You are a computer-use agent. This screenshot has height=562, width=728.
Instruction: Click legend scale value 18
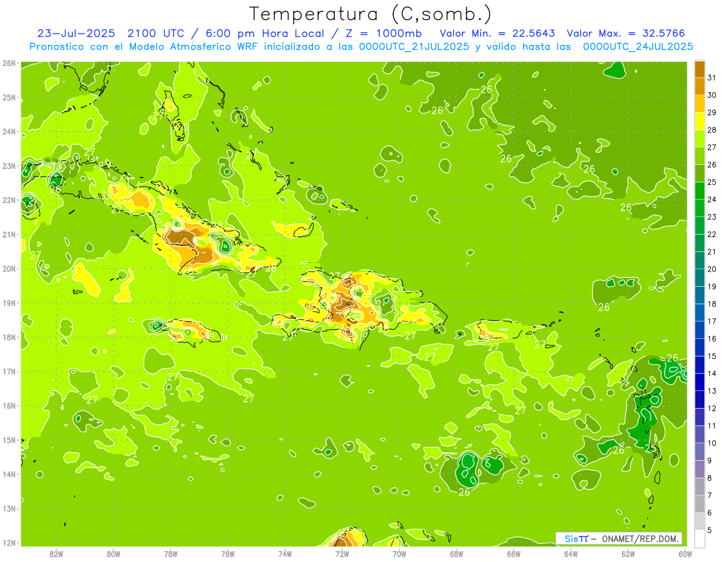click(712, 304)
